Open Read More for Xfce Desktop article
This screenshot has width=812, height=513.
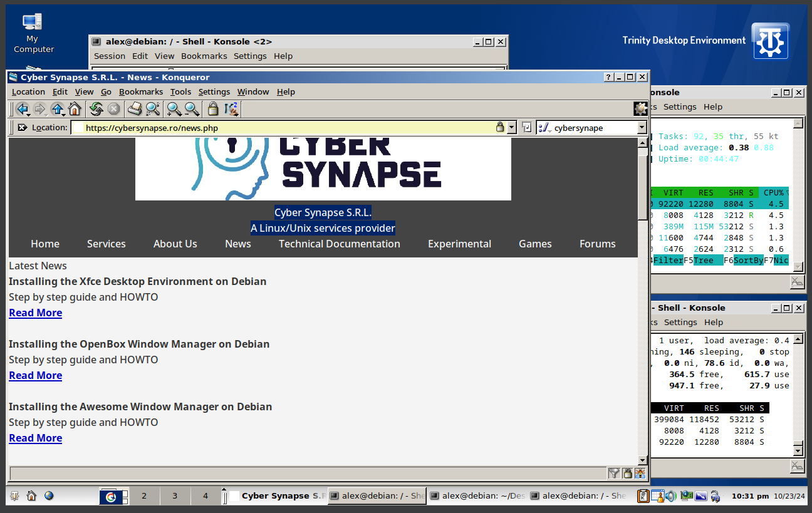coord(35,313)
